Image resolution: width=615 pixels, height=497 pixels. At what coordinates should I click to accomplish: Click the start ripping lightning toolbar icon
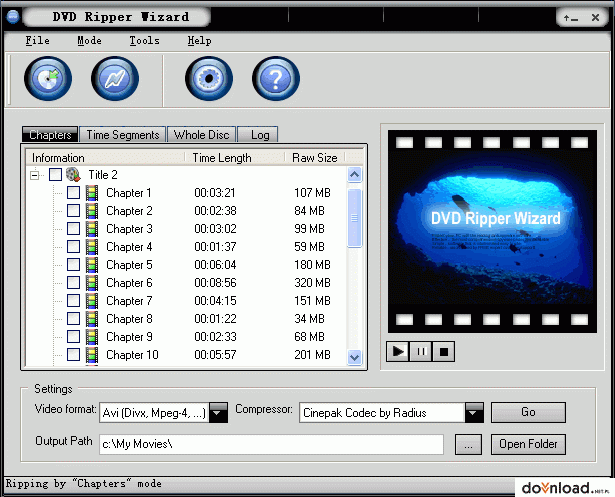tap(115, 78)
